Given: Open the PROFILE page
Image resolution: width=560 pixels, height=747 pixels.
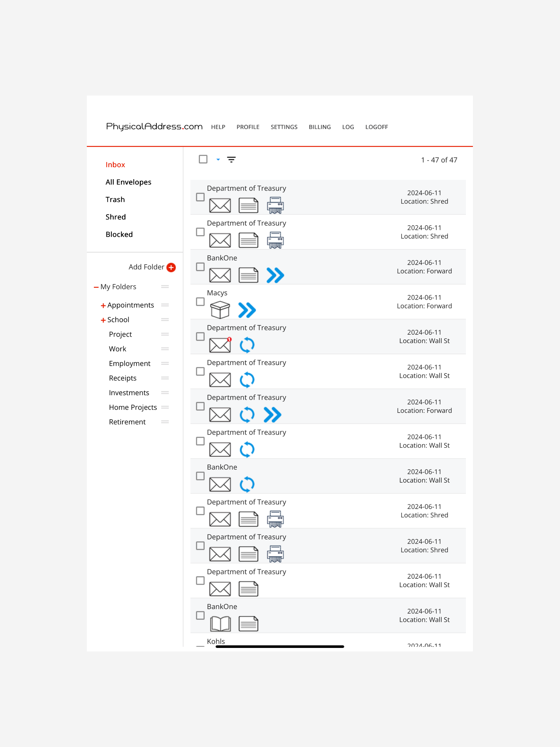Looking at the screenshot, I should coord(248,127).
